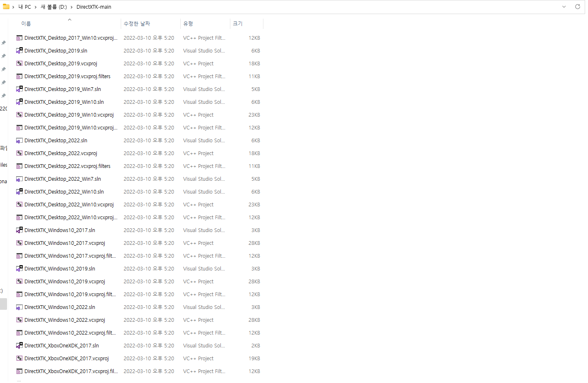Click 28KB size of DirectXTK_Windows10_2017.vcxproj
588x383 pixels.
pyautogui.click(x=254, y=243)
